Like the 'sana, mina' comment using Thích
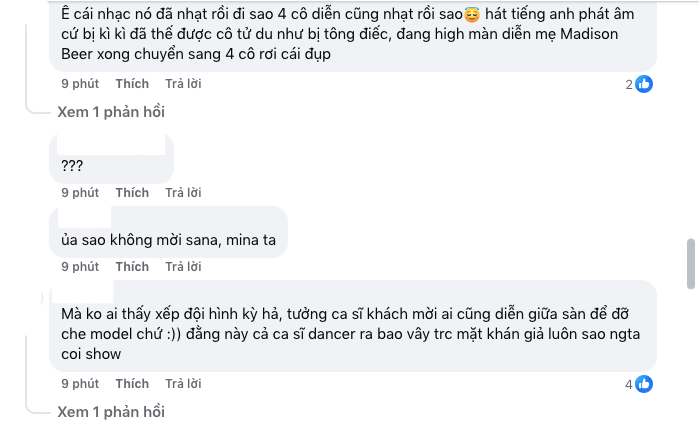 click(132, 267)
